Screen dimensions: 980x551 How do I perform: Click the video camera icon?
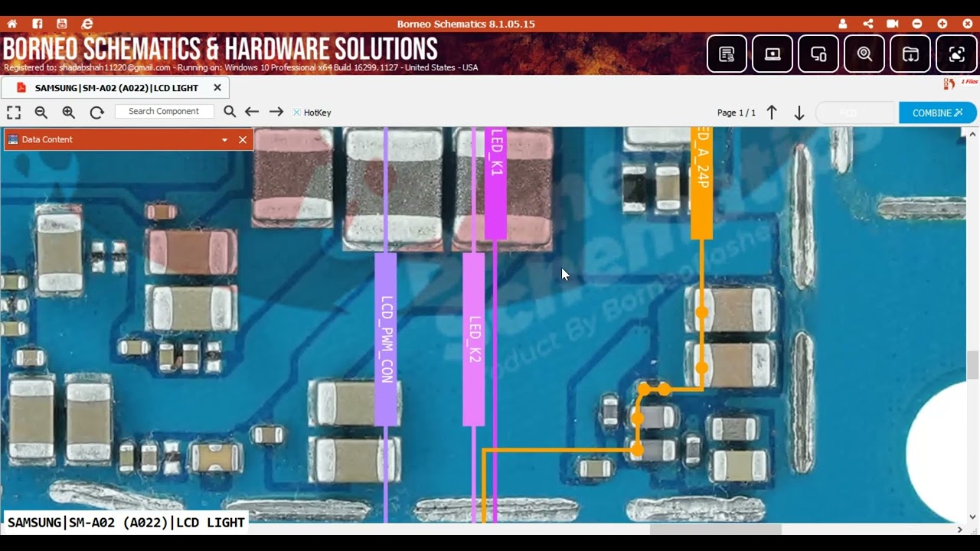893,24
